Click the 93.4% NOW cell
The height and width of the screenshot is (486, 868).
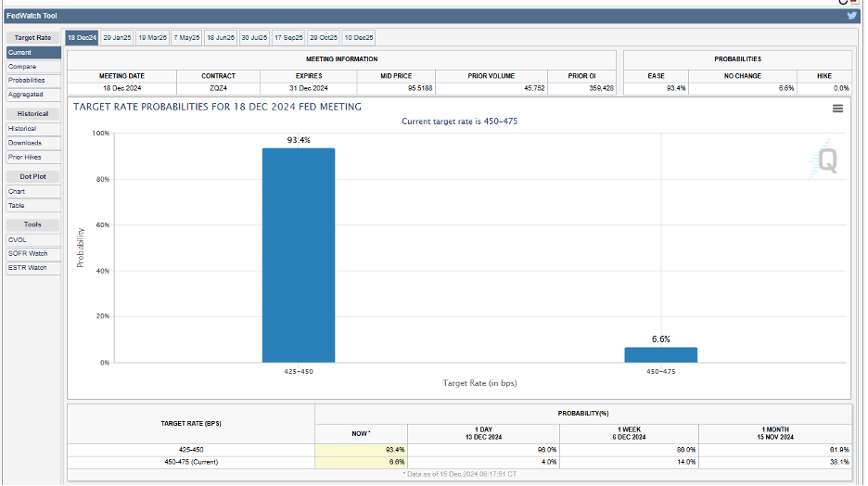coord(361,450)
